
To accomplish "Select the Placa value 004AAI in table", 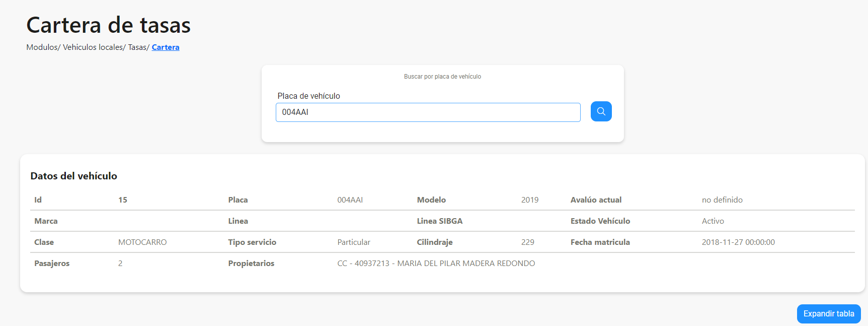I will [x=350, y=200].
